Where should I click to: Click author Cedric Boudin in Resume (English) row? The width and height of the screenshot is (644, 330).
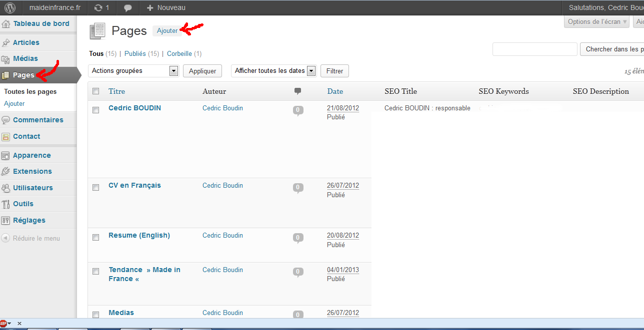point(222,235)
